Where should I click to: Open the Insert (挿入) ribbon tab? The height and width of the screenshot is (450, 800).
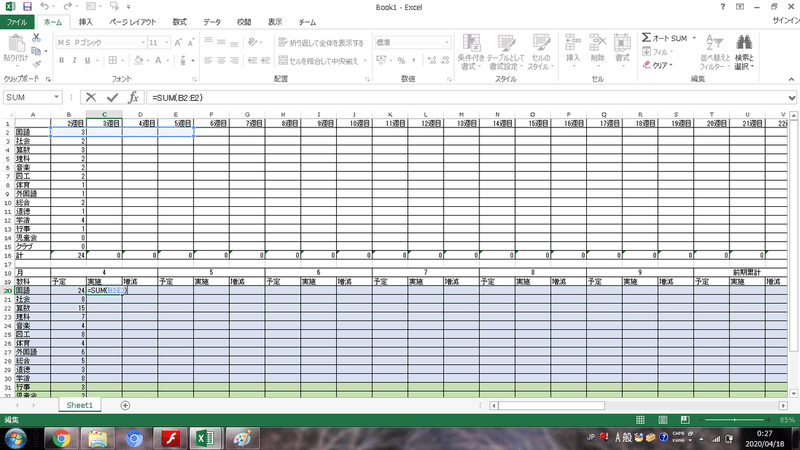85,22
